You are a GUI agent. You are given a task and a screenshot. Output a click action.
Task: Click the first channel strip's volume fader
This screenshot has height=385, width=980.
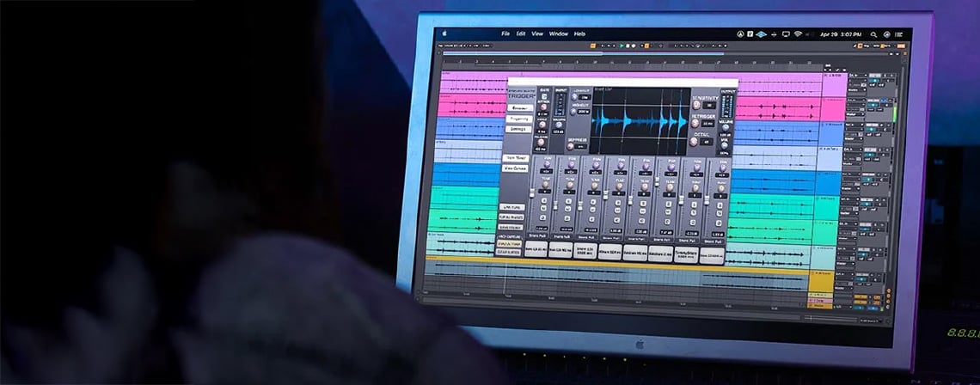(x=532, y=192)
